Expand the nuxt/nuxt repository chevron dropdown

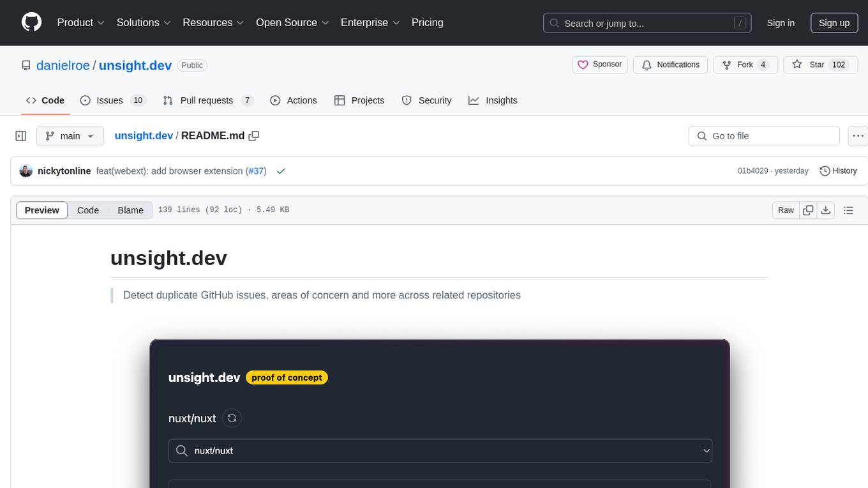point(706,450)
